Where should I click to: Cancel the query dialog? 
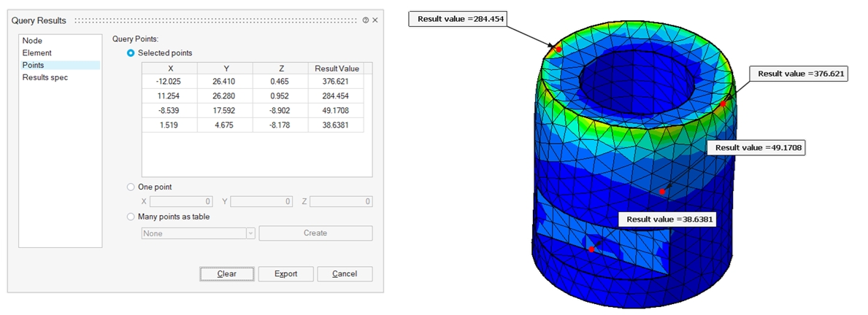coord(344,274)
